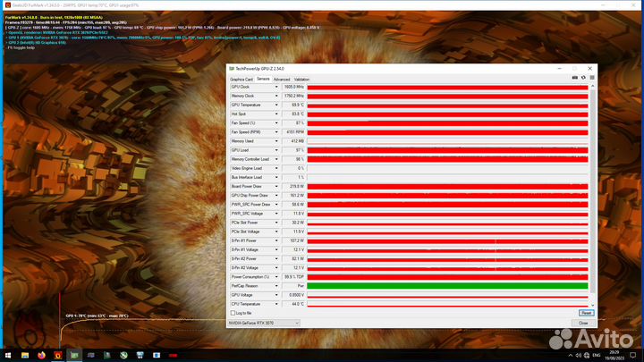Open the Windows Start menu
The image size is (644, 362).
coord(8,355)
